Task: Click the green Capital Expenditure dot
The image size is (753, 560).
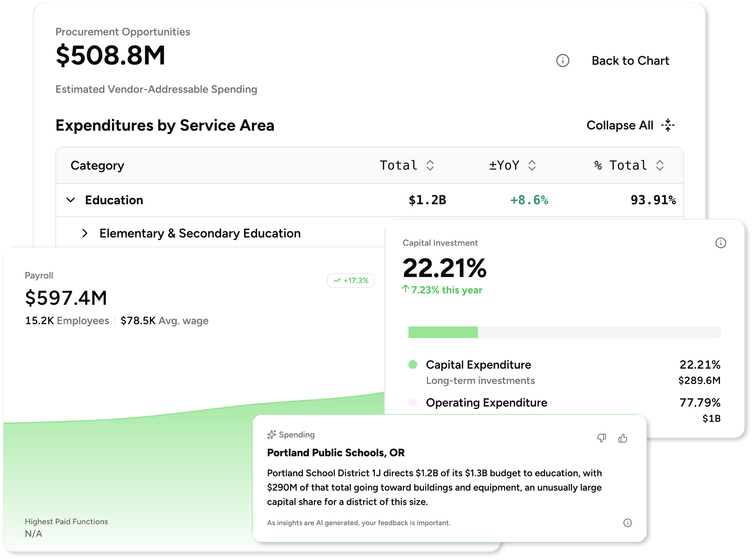Action: pyautogui.click(x=413, y=365)
